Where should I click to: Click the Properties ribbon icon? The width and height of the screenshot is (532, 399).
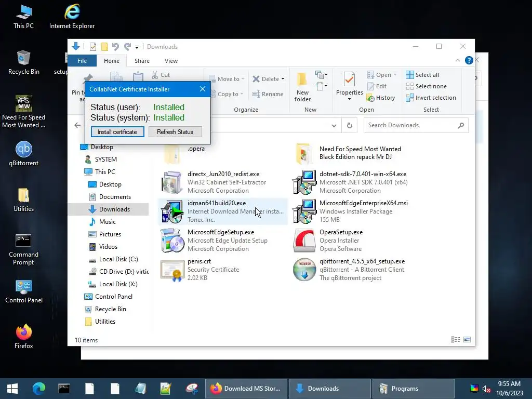coord(349,79)
